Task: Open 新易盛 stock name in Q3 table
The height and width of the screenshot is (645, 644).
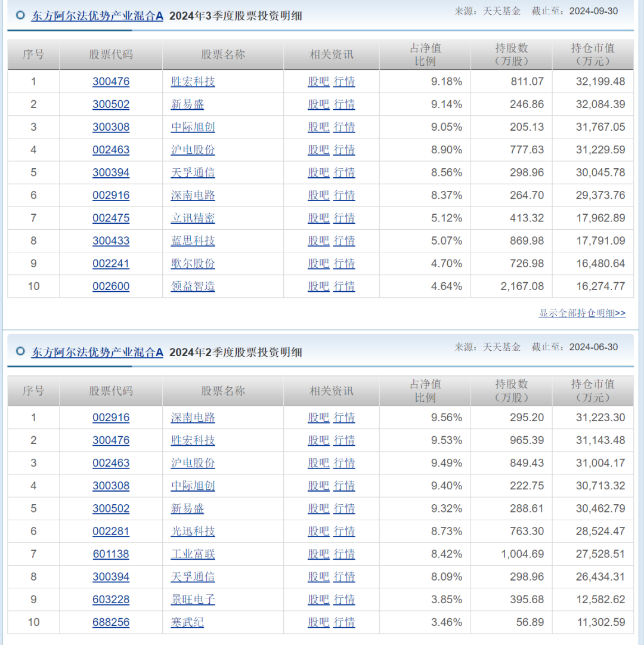Action: (x=187, y=104)
